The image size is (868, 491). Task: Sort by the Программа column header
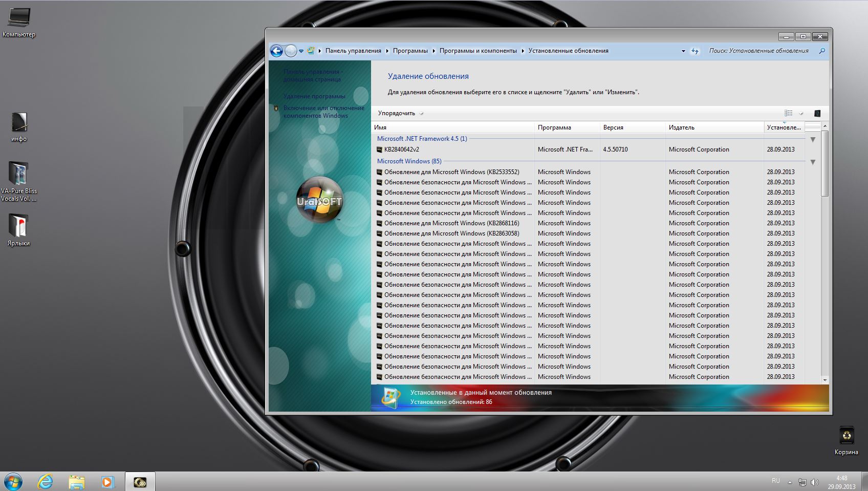click(x=567, y=127)
